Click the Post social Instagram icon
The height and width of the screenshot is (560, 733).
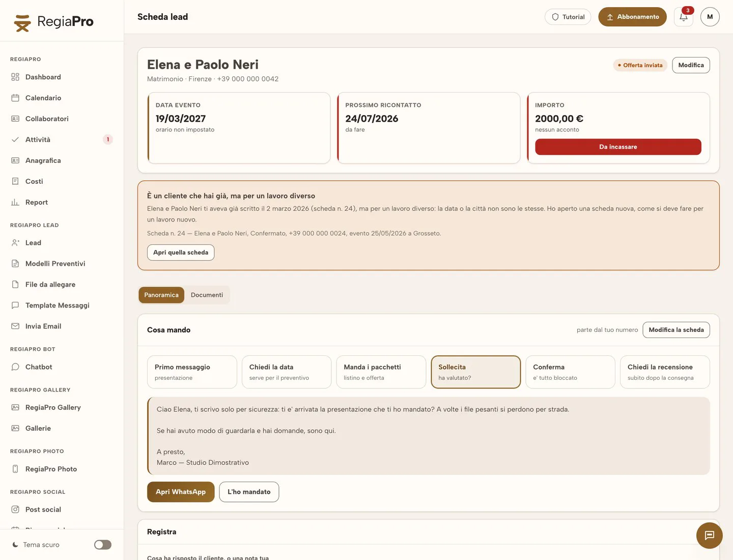(15, 510)
